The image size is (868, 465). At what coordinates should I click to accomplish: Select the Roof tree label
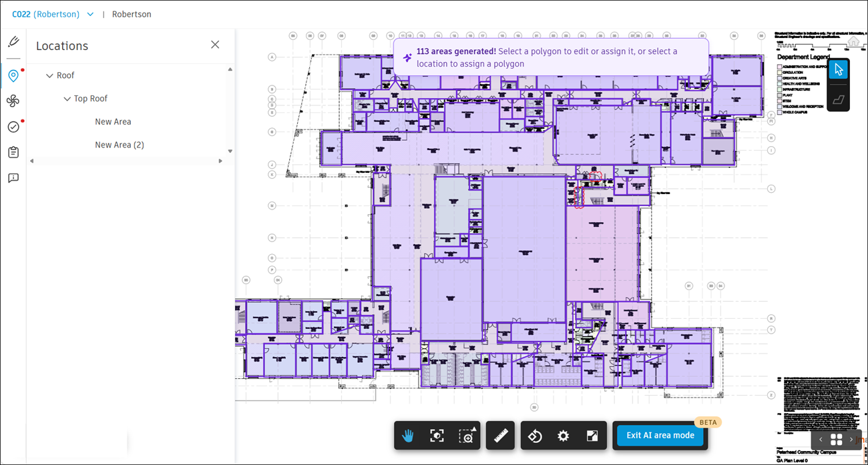(x=65, y=75)
